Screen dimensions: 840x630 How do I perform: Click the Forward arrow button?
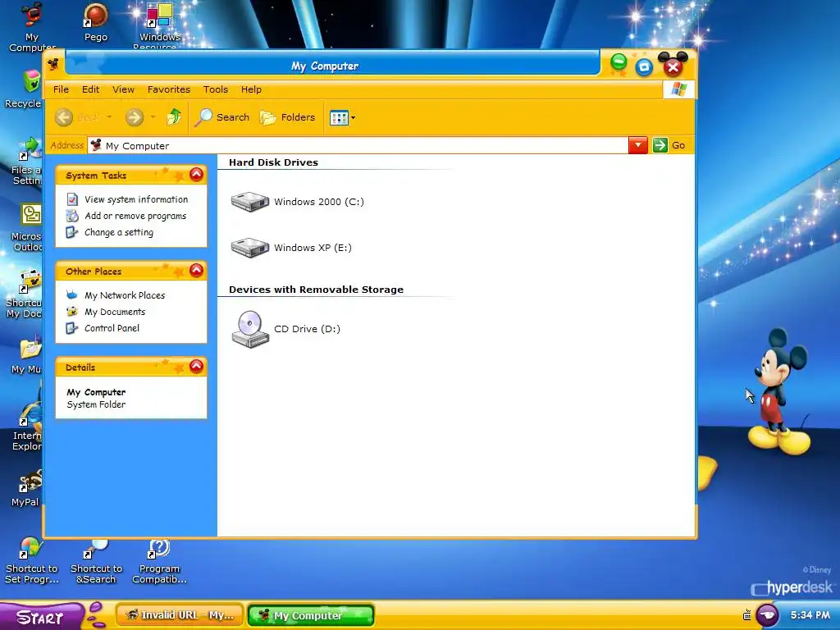pos(135,116)
